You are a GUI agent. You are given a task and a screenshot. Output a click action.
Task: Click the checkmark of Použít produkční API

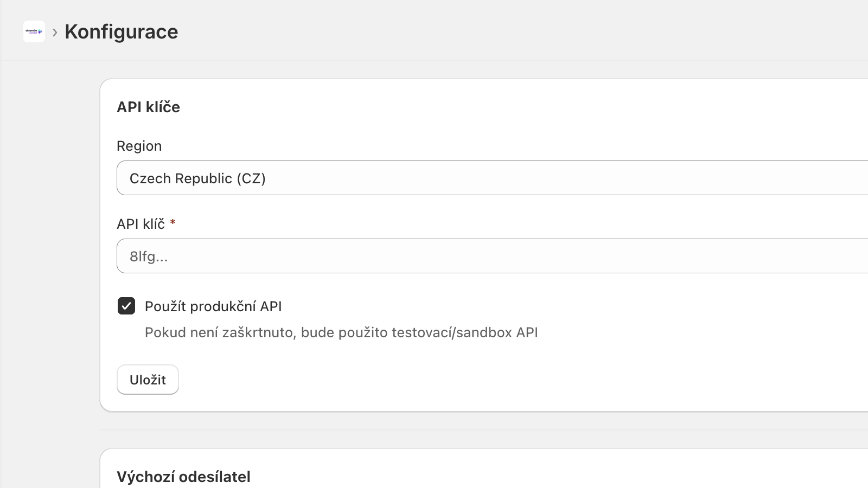pos(126,306)
